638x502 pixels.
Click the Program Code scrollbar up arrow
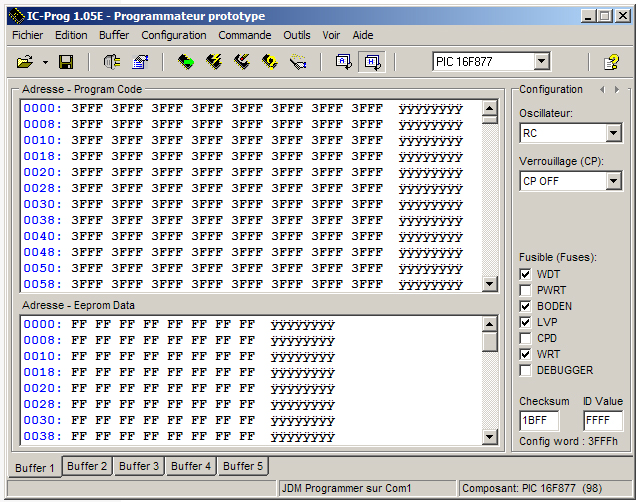pyautogui.click(x=489, y=108)
